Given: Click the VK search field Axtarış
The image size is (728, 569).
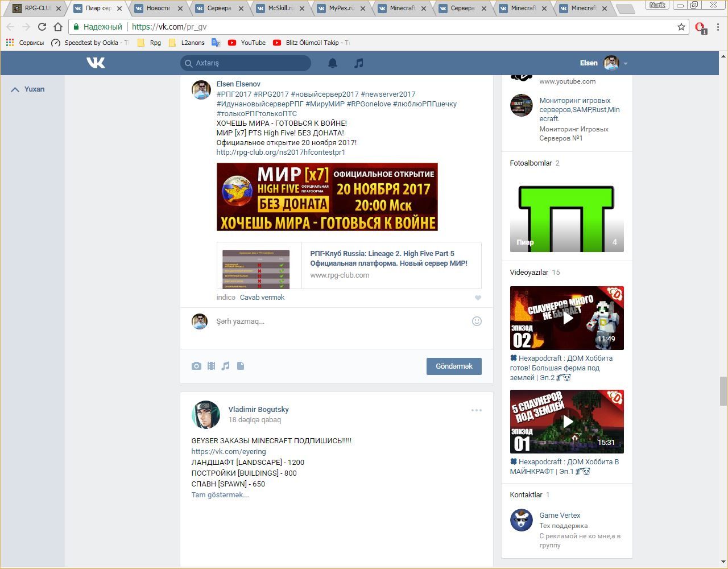Looking at the screenshot, I should (246, 63).
